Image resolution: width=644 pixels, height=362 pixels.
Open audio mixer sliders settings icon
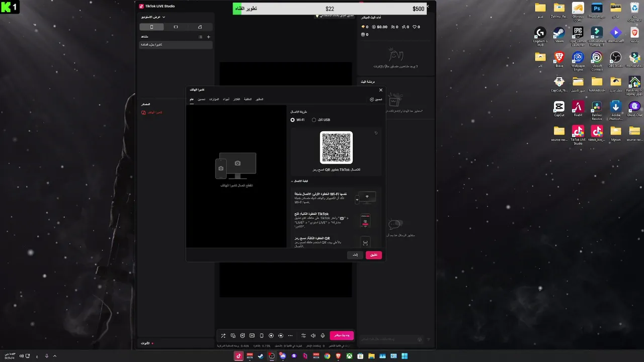coord(303,335)
